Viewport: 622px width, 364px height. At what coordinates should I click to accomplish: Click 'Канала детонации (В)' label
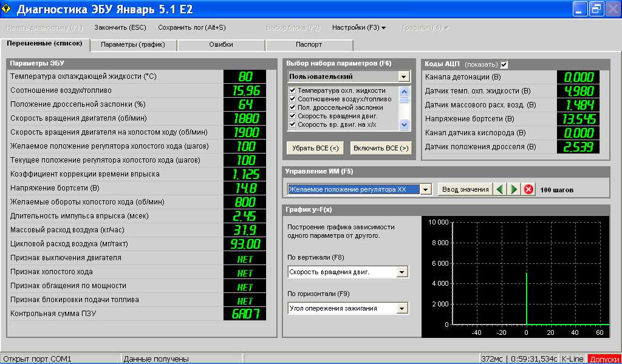[463, 77]
